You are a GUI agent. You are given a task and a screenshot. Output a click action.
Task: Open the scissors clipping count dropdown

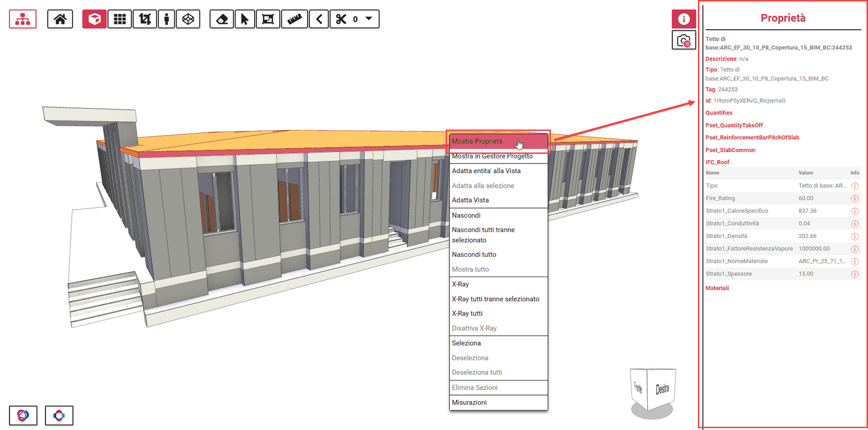370,19
